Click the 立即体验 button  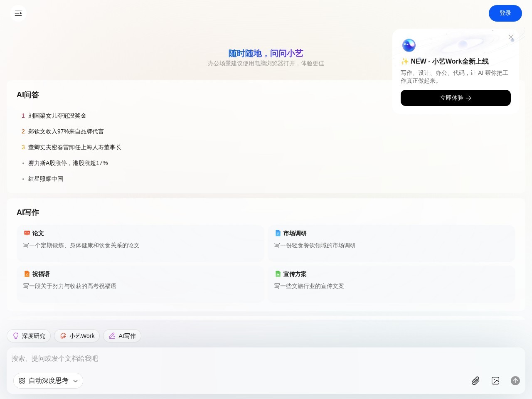click(456, 98)
